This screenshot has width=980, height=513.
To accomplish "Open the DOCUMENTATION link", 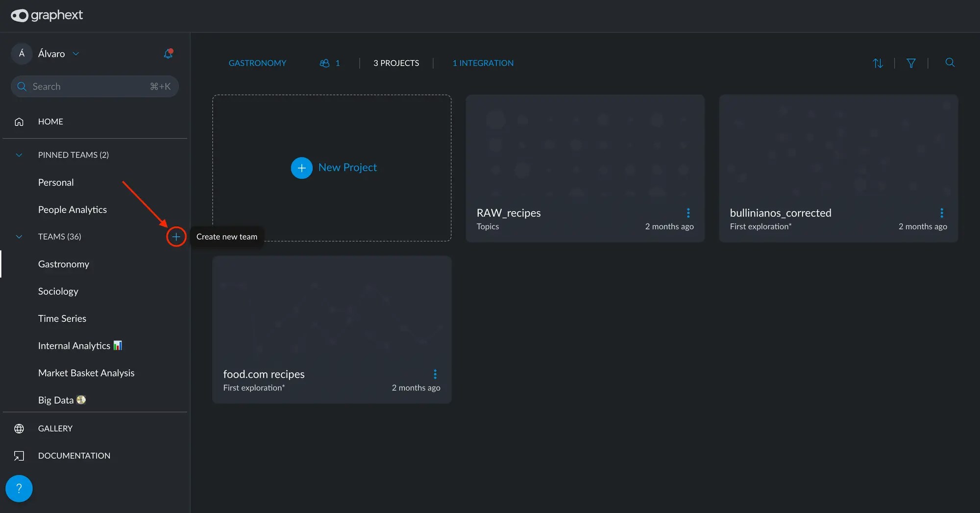I will point(74,456).
